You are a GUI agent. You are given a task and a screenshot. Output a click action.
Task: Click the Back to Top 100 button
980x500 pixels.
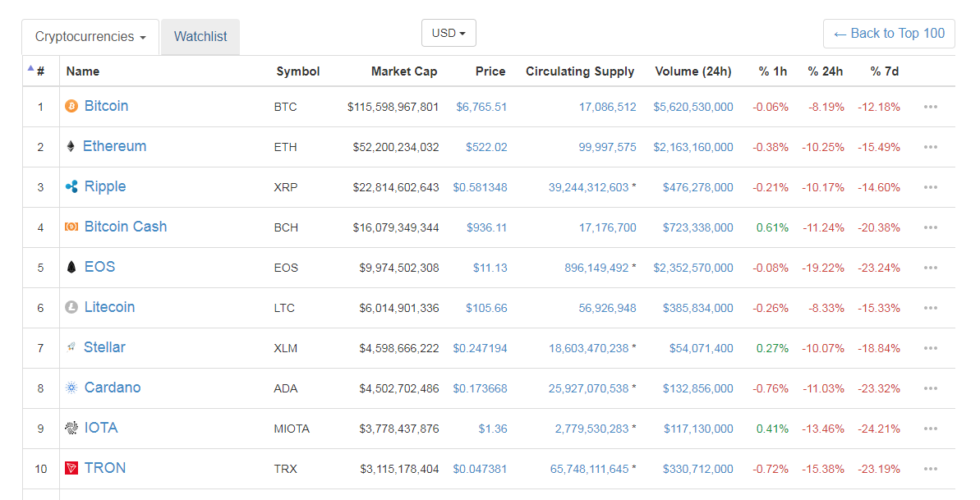889,34
